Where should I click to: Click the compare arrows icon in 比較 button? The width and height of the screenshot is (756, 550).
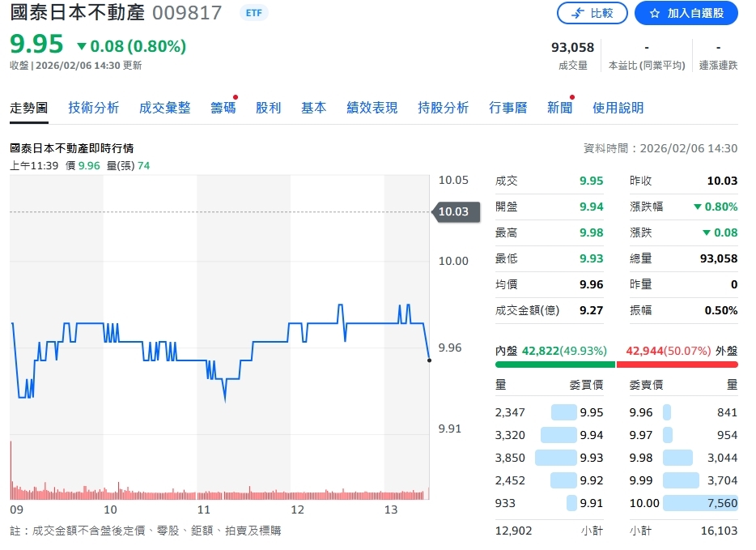pos(576,13)
